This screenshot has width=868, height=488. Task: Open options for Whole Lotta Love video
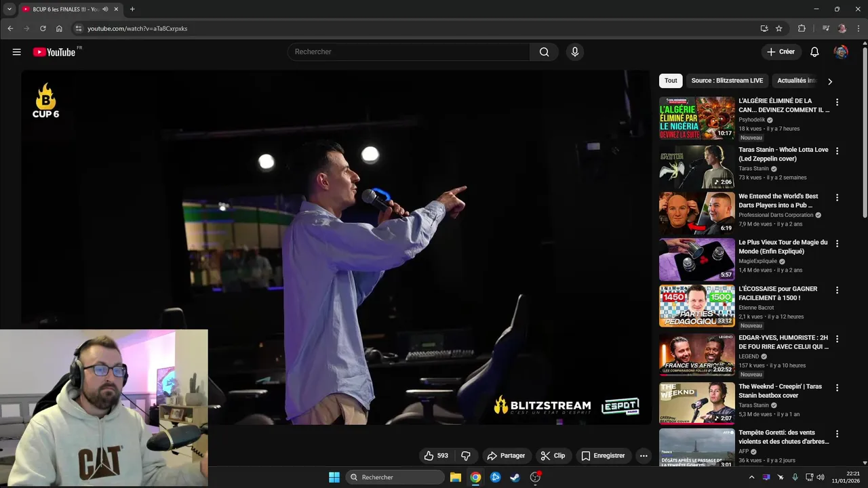837,151
